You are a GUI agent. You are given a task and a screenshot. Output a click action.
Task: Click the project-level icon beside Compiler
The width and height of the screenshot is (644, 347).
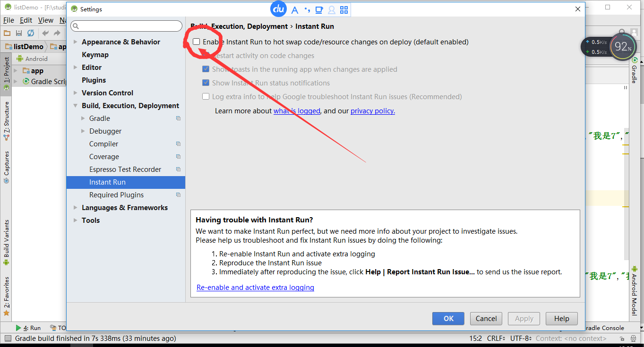click(x=178, y=144)
